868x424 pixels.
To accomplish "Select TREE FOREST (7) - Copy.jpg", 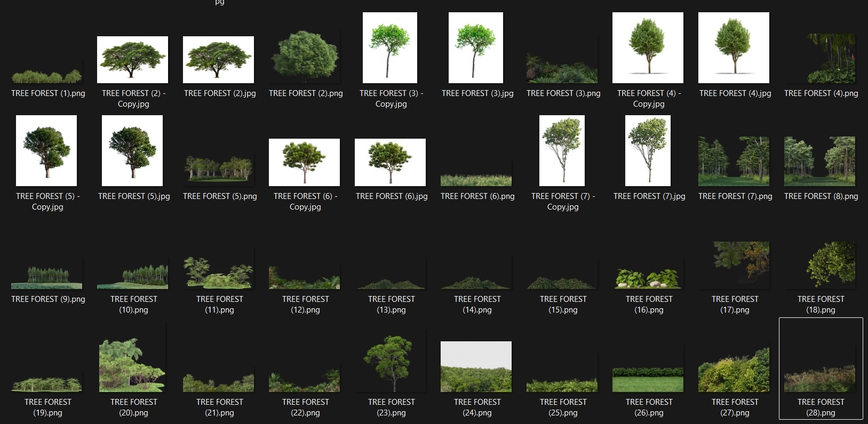I will pos(562,150).
